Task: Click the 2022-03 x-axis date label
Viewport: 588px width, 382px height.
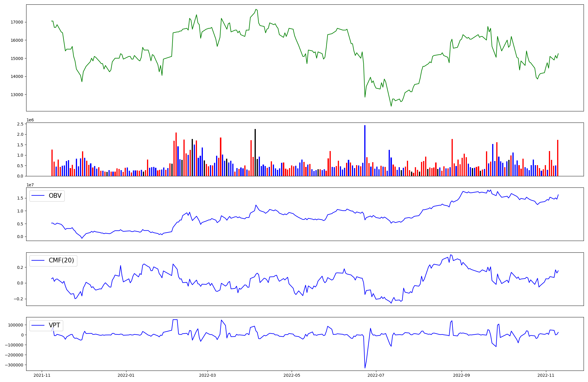Action: (208, 375)
